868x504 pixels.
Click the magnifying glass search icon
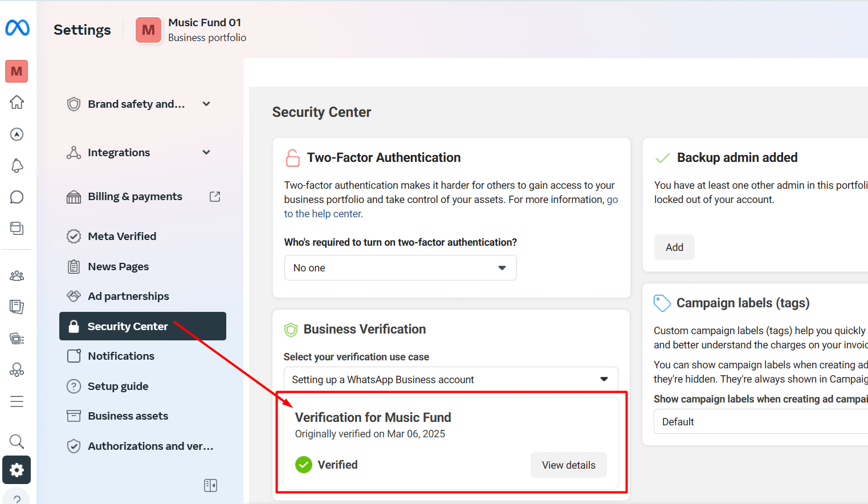coord(17,441)
